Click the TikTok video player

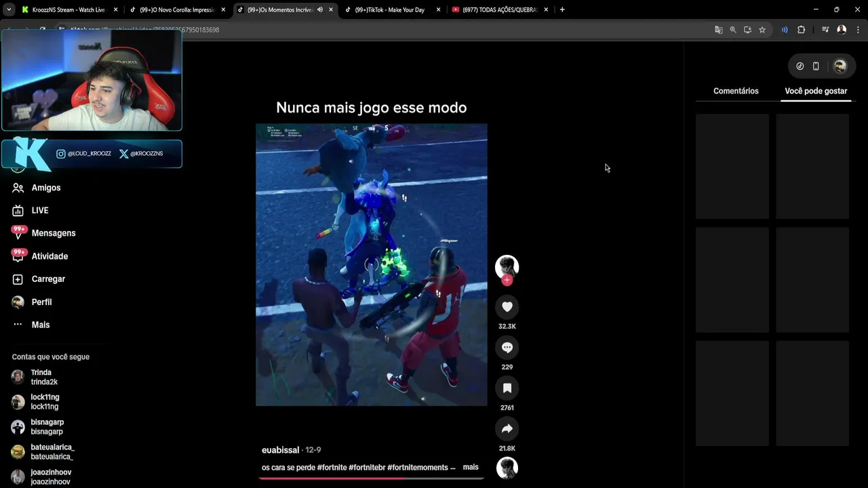coord(371,264)
